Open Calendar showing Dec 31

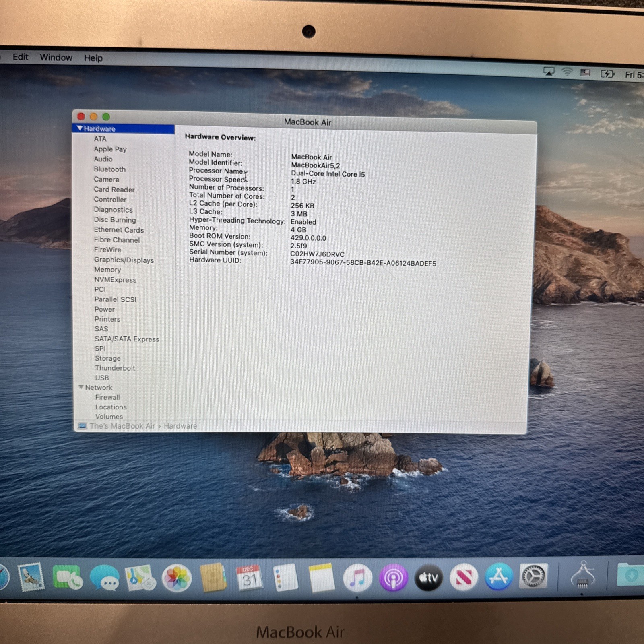tap(249, 578)
